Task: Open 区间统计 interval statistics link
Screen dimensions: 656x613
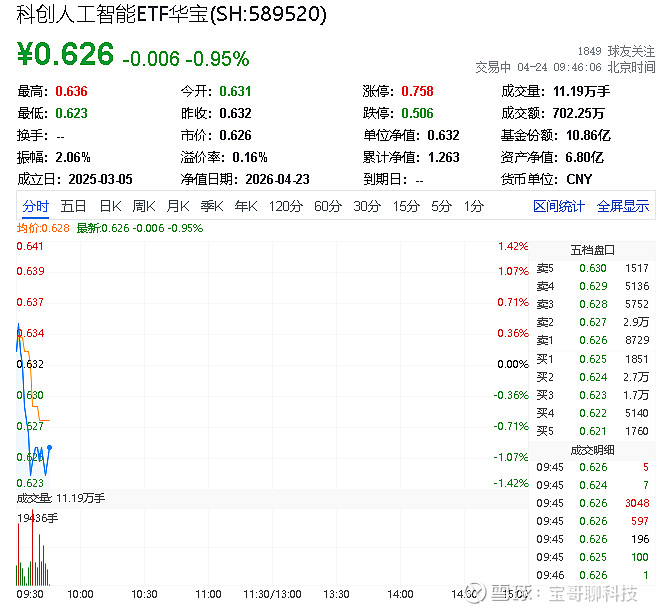Action: point(559,206)
